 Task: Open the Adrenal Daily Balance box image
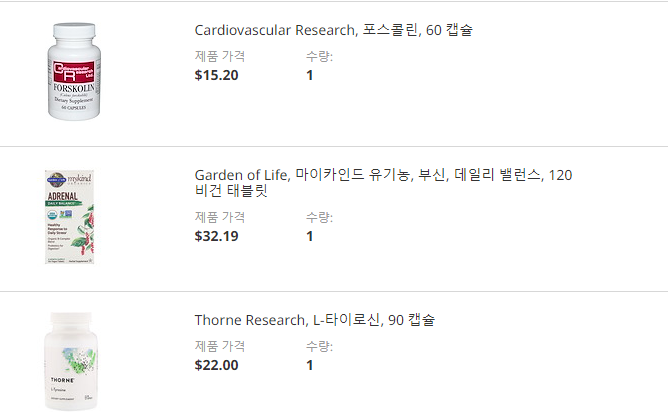click(x=70, y=218)
